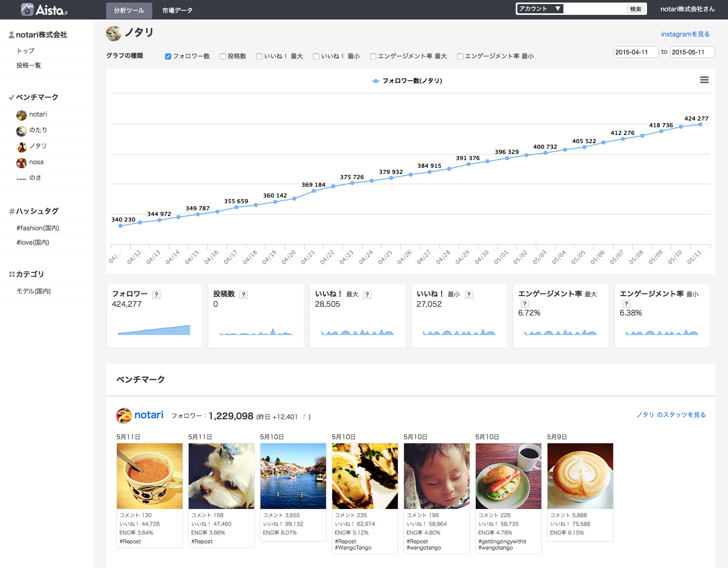Click the 検索 search button
Viewport: 728px width, 568px height.
tap(636, 9)
